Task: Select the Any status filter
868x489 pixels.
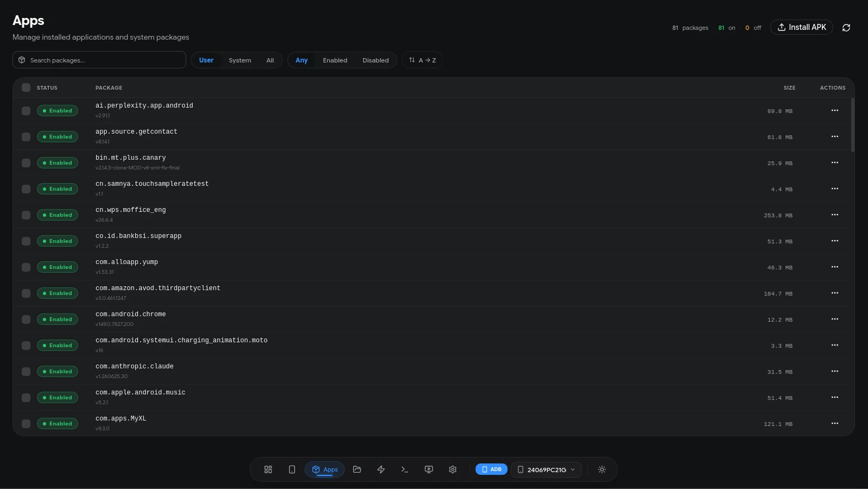Action: coord(301,60)
